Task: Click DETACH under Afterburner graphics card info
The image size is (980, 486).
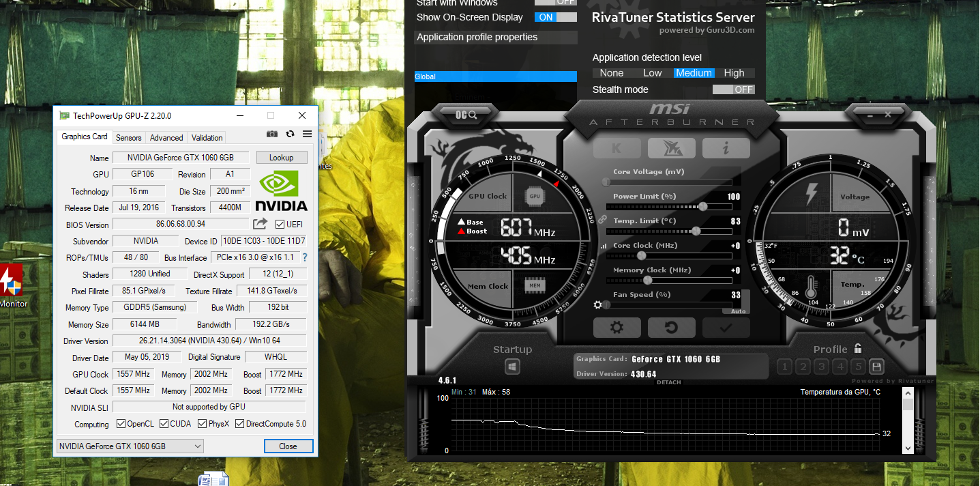Action: 669,383
